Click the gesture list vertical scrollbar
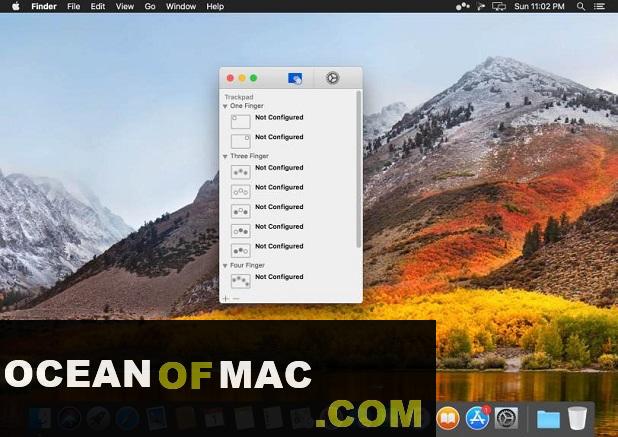The height and width of the screenshot is (437, 618). click(358, 169)
